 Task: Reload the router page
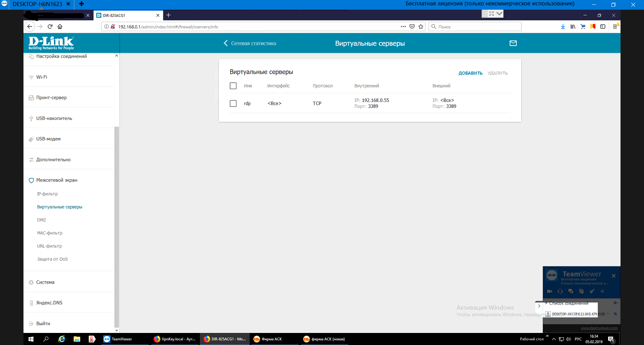50,26
